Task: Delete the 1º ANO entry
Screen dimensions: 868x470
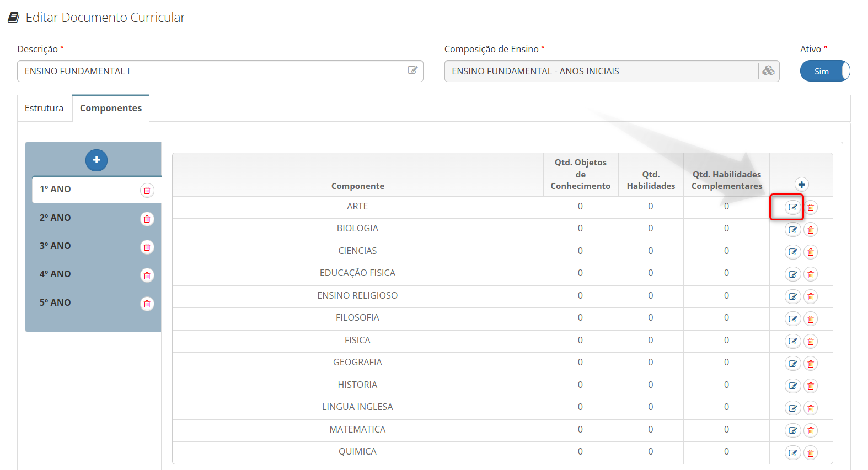Action: (147, 190)
